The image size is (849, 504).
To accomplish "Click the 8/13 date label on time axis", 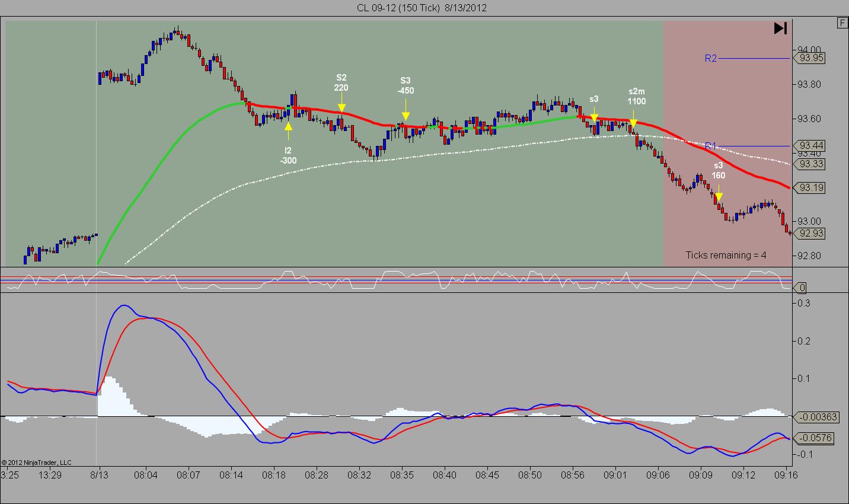I will coord(99,475).
